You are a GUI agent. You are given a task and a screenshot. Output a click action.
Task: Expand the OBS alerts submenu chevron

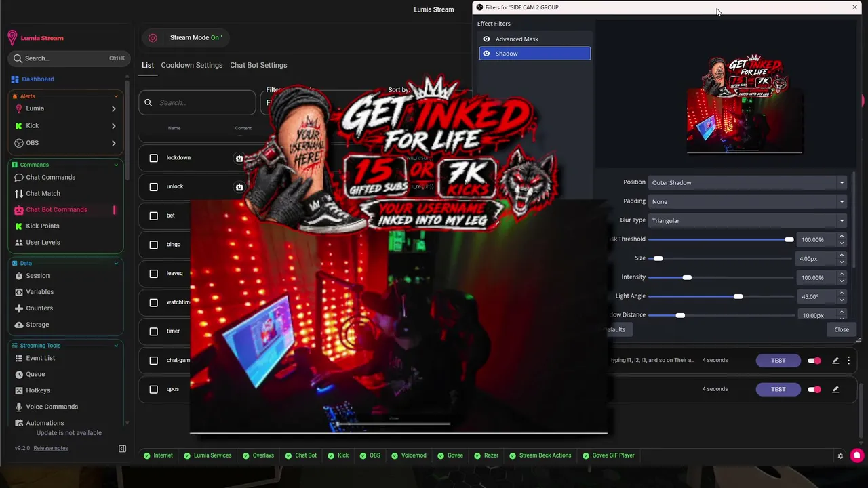tap(113, 143)
